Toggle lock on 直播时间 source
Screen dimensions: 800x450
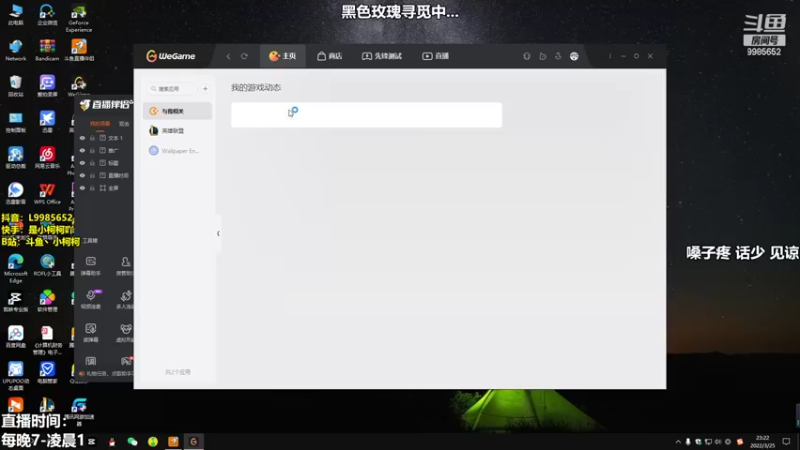pos(92,176)
